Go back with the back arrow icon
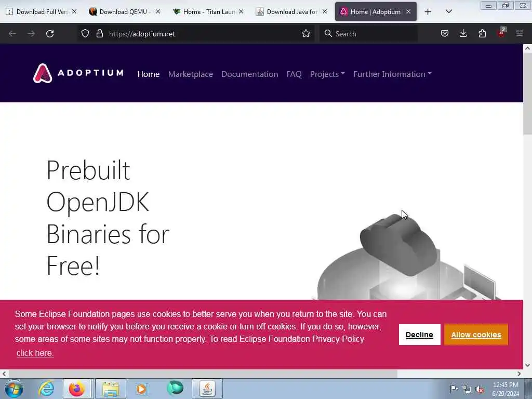The width and height of the screenshot is (532, 399). [12, 34]
